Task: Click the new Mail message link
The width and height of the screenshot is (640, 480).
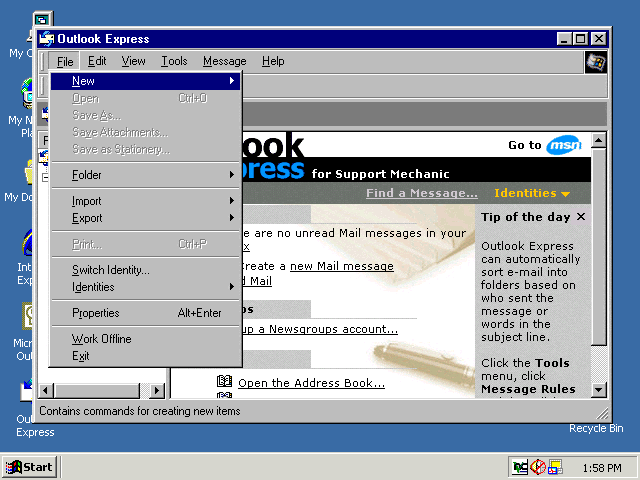Action: click(342, 266)
